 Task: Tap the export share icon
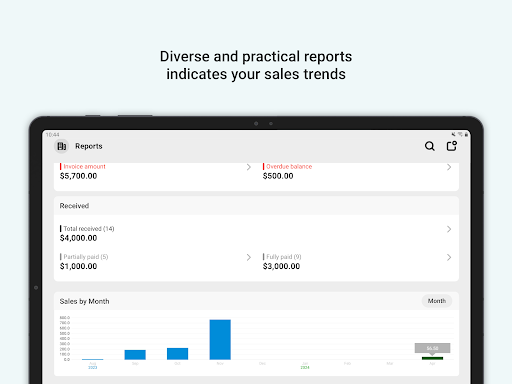click(x=452, y=146)
